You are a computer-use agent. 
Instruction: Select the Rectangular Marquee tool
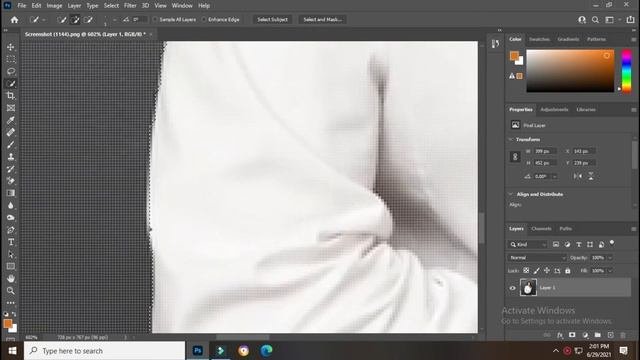click(11, 59)
